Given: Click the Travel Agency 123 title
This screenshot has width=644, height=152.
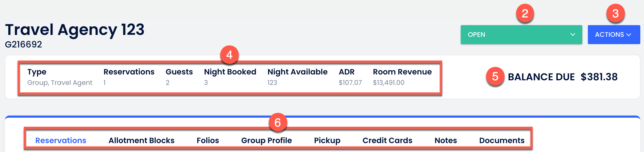Looking at the screenshot, I should click(75, 30).
